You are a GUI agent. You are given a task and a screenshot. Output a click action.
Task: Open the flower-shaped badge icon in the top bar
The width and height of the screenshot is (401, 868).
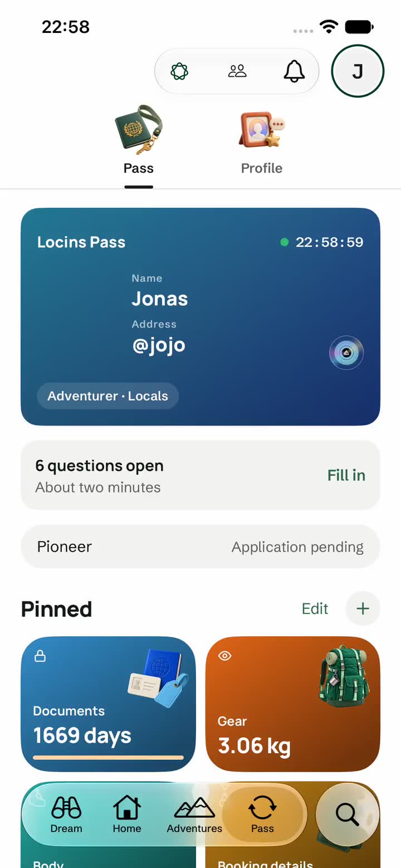coord(179,71)
